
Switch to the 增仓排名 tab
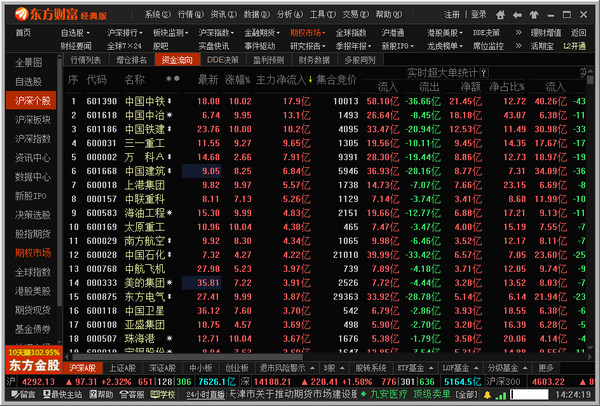131,60
